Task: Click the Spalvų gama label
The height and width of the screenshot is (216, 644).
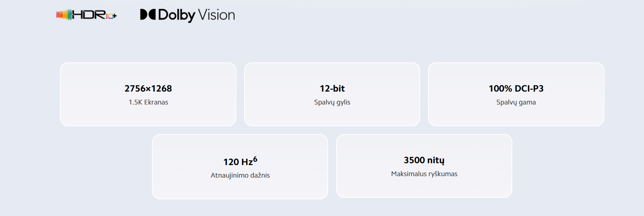Action: tap(516, 102)
